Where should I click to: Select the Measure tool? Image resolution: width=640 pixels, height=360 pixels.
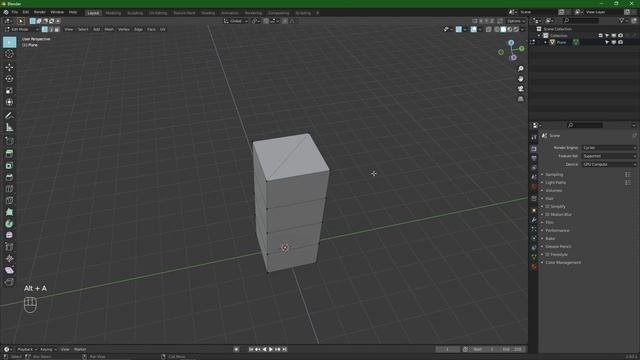pos(9,127)
